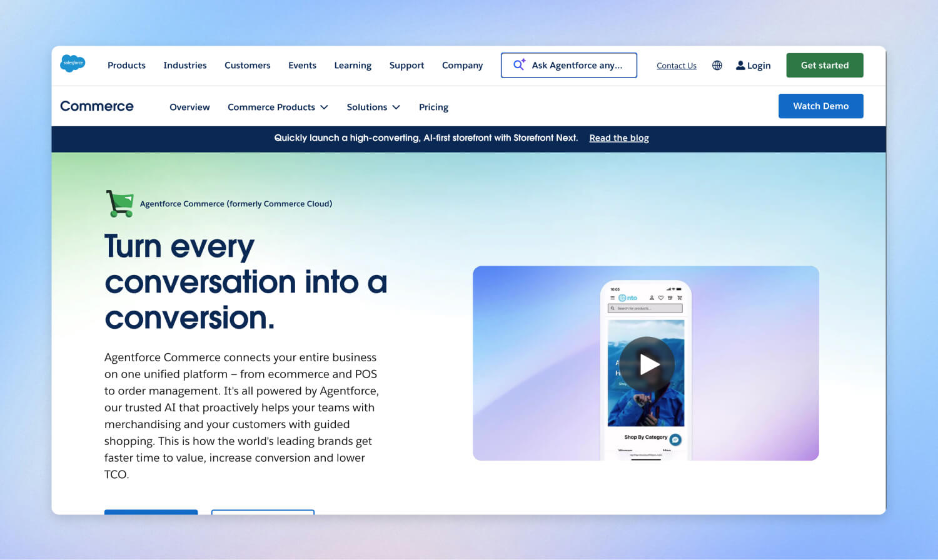Open the Events menu
938x560 pixels.
coord(302,65)
